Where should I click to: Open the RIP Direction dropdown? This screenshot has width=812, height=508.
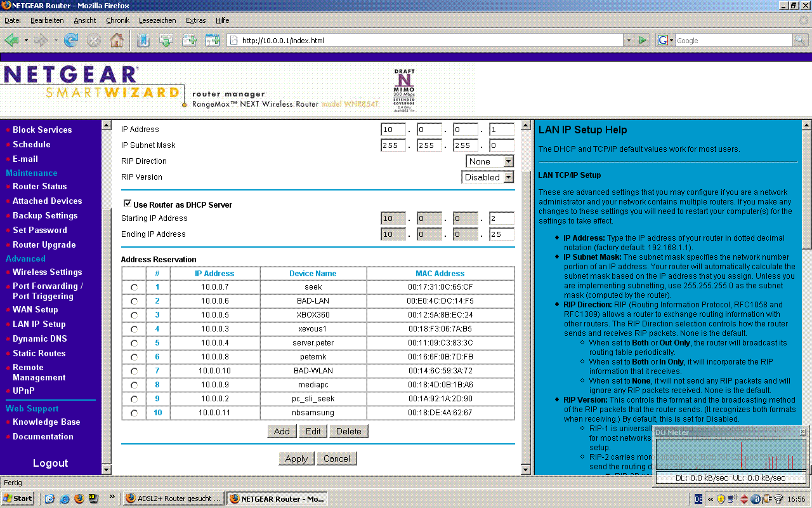[490, 161]
